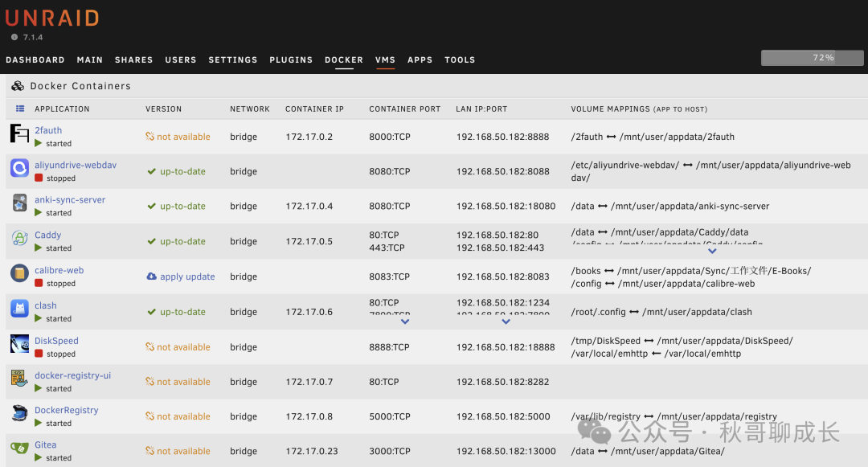Click the anki-sync-server container icon
The width and height of the screenshot is (868, 467).
pyautogui.click(x=19, y=203)
